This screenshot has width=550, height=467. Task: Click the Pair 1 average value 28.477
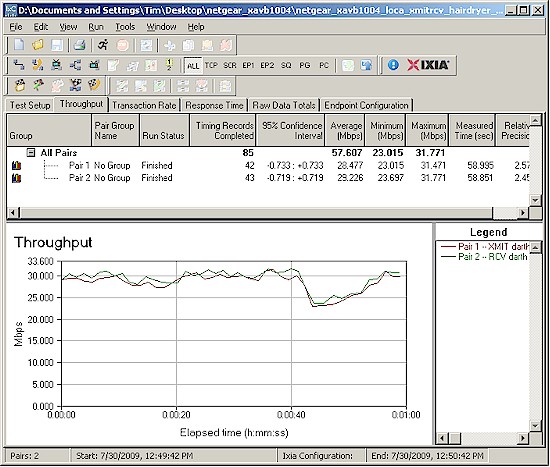coord(350,165)
